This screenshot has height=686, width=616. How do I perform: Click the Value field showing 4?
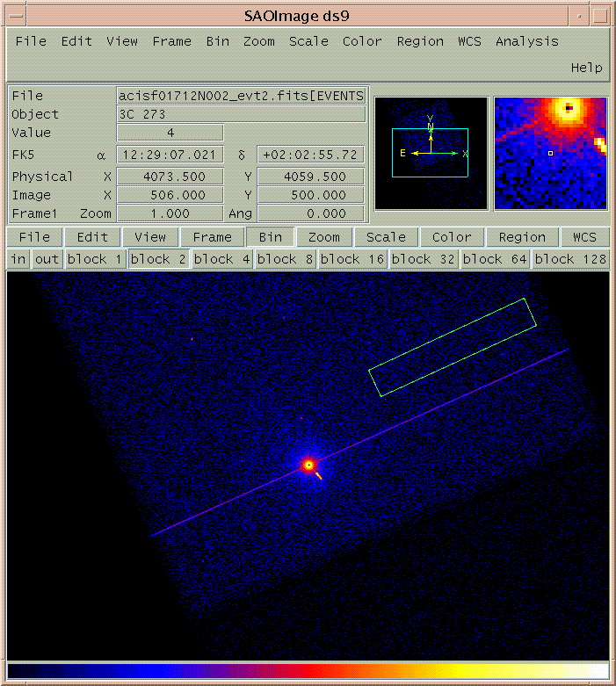point(170,133)
